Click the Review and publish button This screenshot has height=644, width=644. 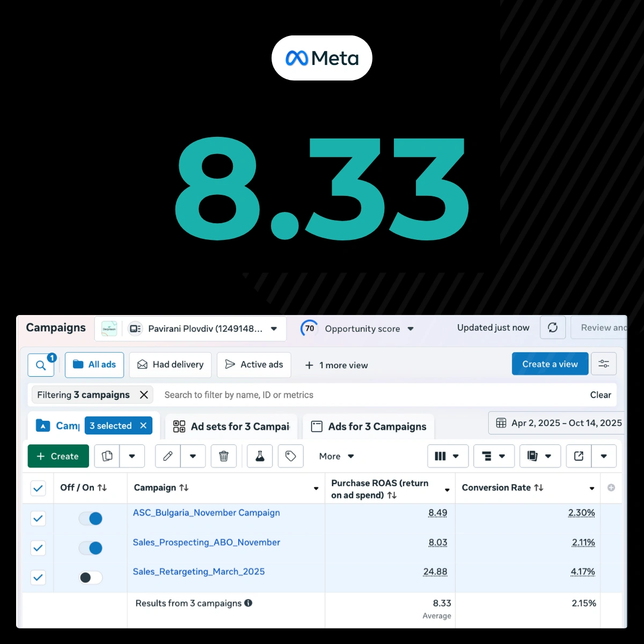(x=599, y=327)
